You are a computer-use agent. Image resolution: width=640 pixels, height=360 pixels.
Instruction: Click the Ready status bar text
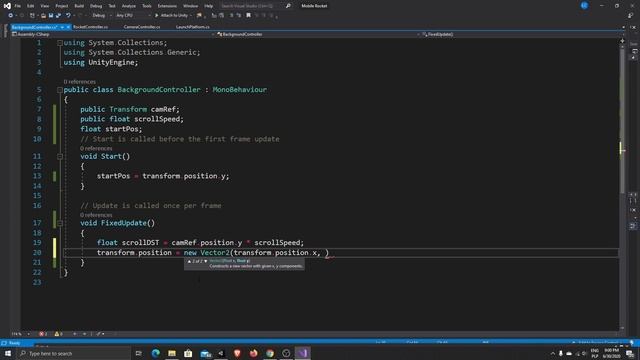click(14, 343)
